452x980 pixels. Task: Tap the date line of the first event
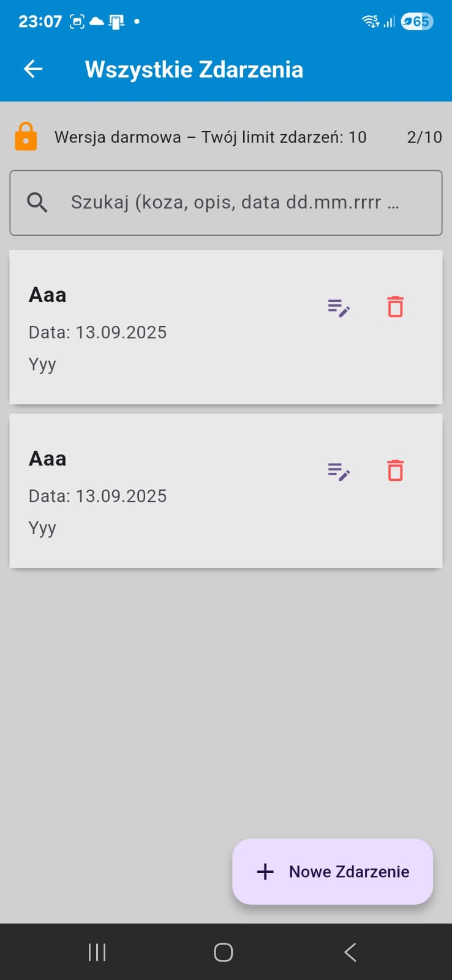[x=98, y=333]
